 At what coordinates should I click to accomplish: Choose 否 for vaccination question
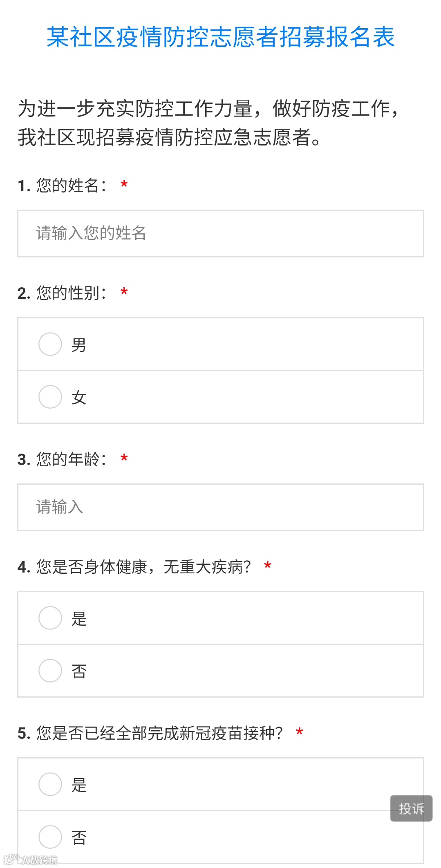[x=50, y=837]
